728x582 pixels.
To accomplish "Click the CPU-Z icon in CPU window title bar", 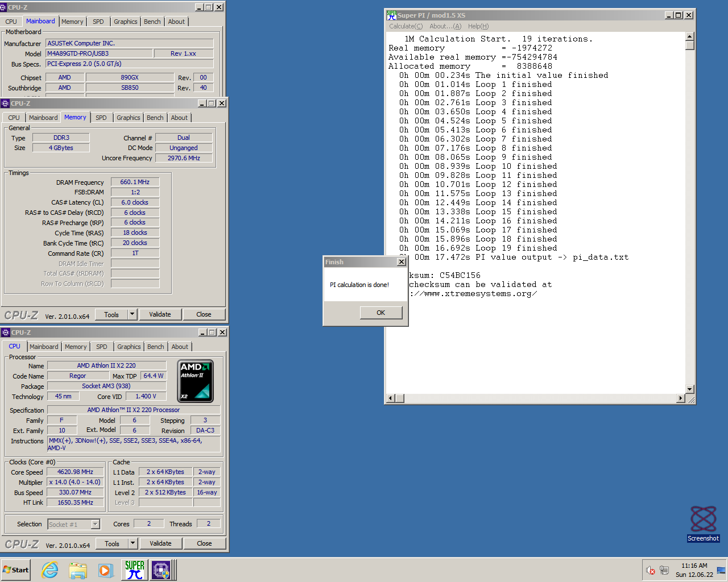I will click(6, 332).
